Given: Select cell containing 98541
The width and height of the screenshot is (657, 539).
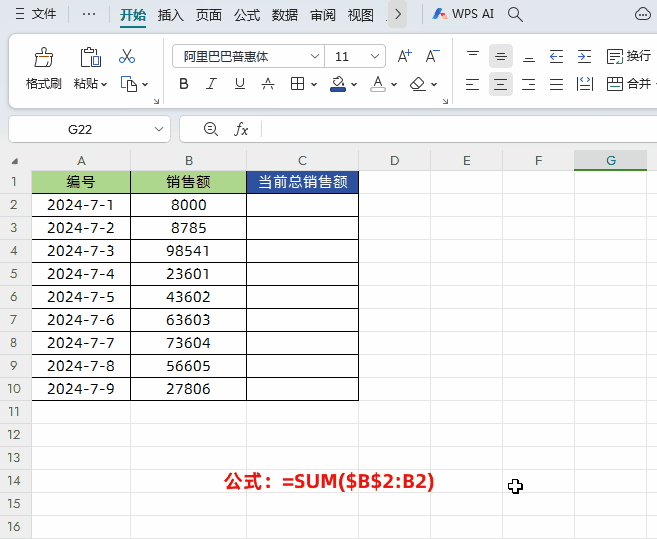Looking at the screenshot, I should [x=189, y=251].
